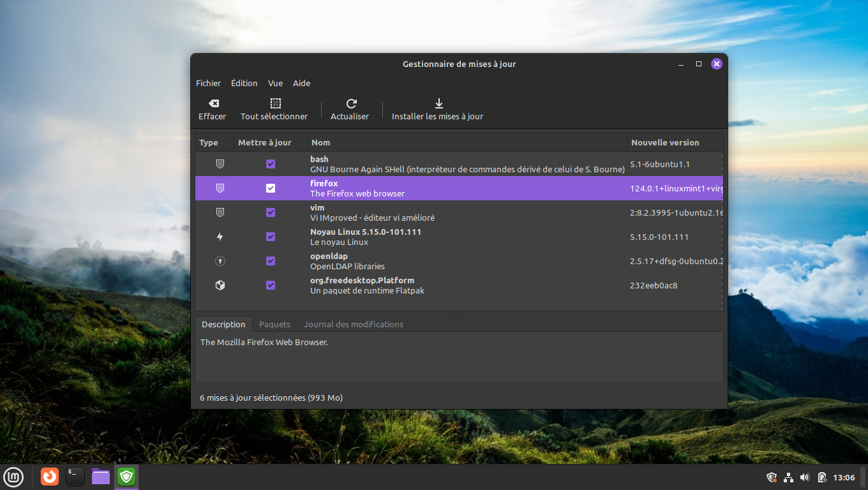Image resolution: width=868 pixels, height=490 pixels.
Task: Click the network icon in system tray
Action: pos(788,477)
